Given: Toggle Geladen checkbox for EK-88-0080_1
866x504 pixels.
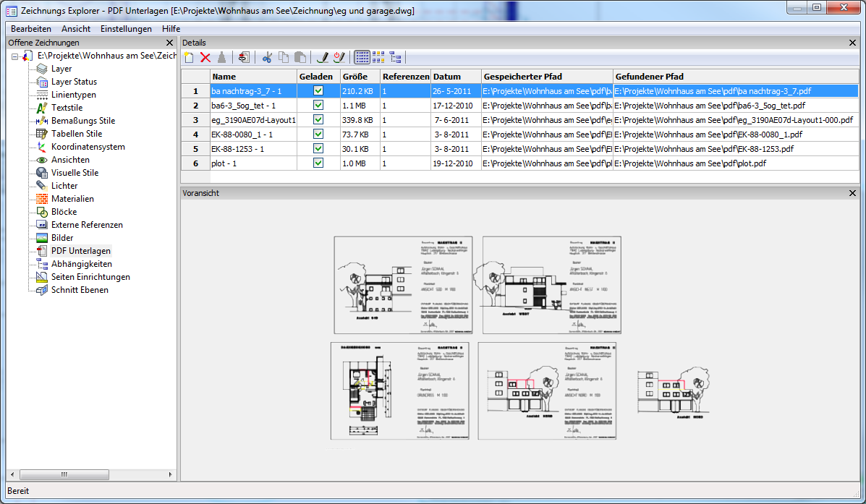Looking at the screenshot, I should point(318,134).
